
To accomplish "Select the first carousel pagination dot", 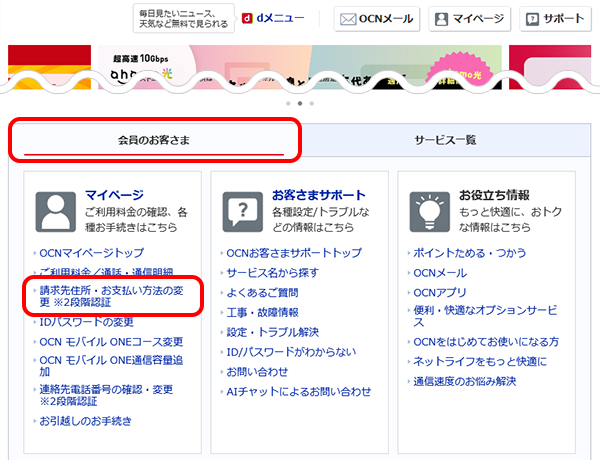I will tap(288, 103).
